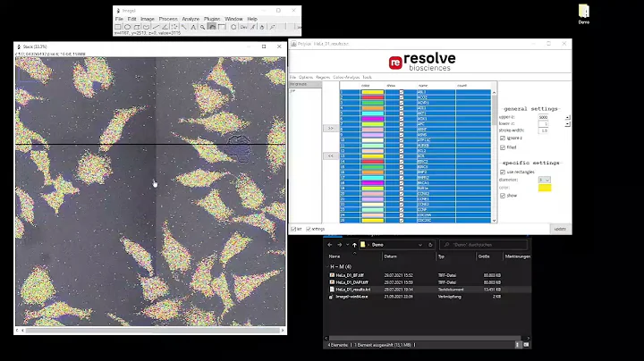
Task: Select the Freehand selection tool in ImageJ
Action: [x=147, y=27]
